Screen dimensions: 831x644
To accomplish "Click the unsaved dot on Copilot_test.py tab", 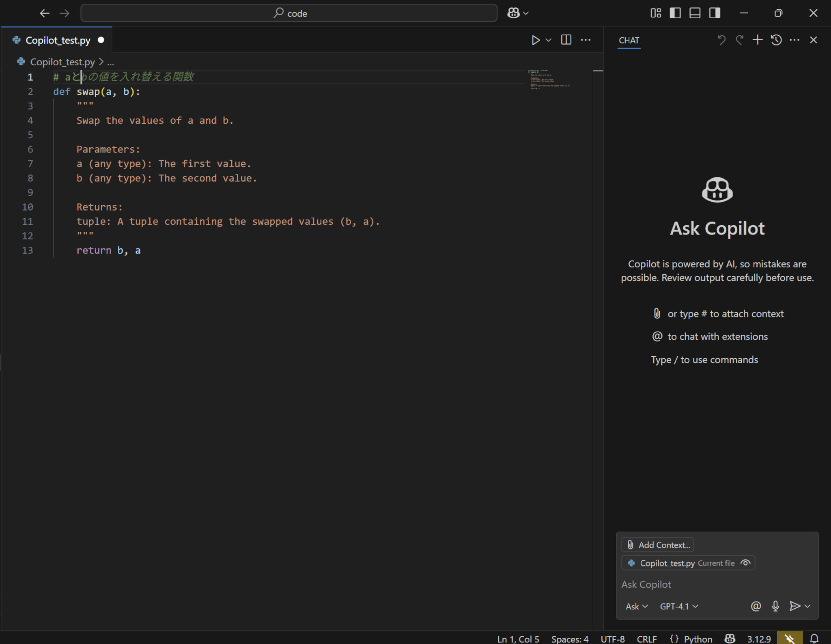I will point(101,40).
